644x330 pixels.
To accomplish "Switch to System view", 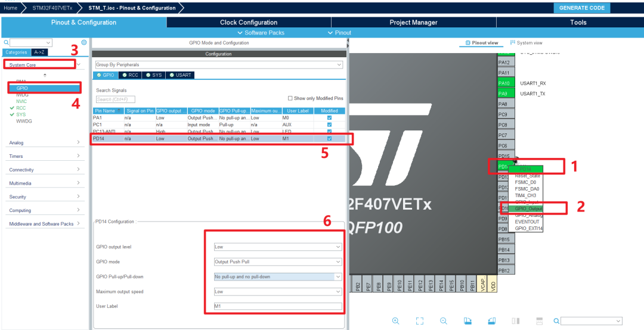I will [x=526, y=43].
